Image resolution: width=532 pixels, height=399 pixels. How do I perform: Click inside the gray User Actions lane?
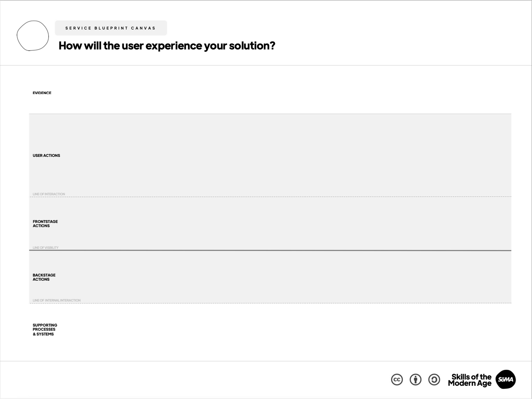pyautogui.click(x=266, y=155)
